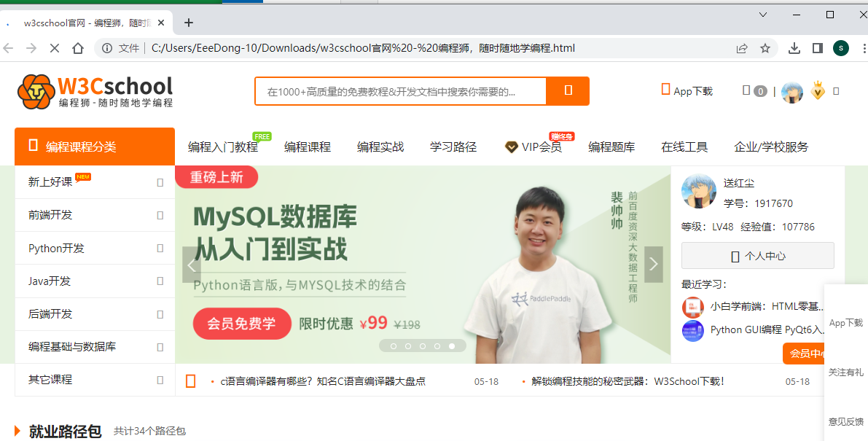The width and height of the screenshot is (868, 441).
Task: Click the icon right of VIP crown
Action: (x=836, y=91)
